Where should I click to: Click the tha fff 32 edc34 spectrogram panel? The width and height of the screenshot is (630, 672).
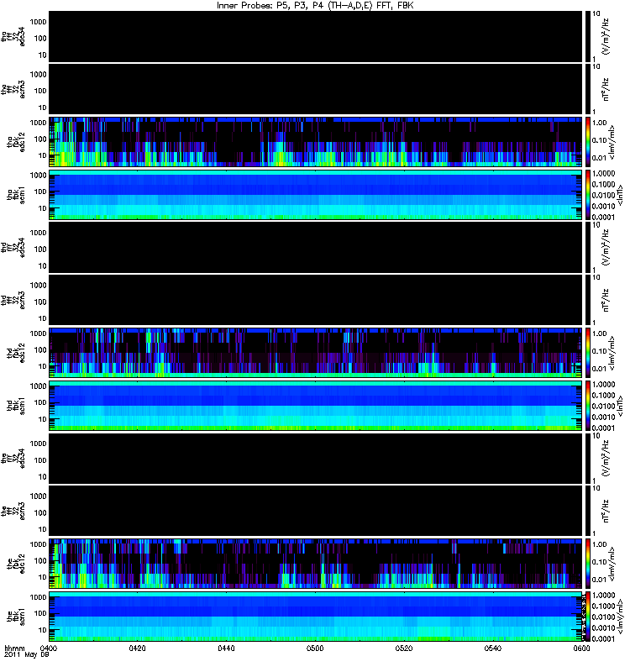pos(316,37)
